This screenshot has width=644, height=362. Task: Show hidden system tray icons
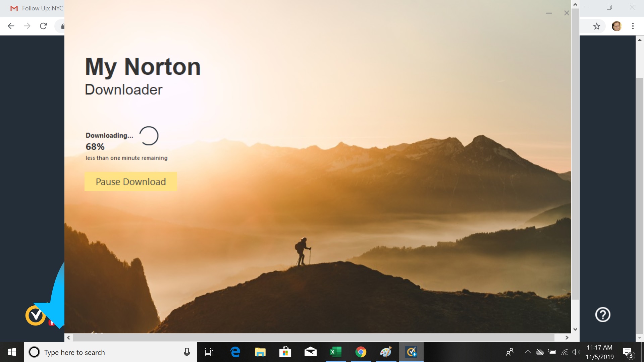(528, 352)
